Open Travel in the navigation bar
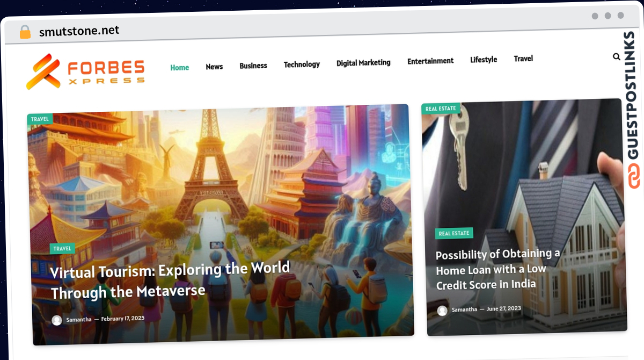 pos(523,59)
